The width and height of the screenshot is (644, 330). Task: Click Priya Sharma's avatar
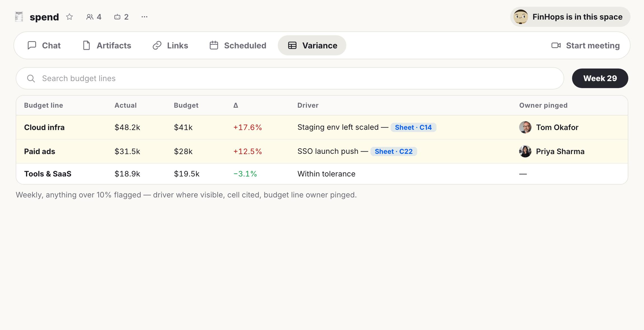pyautogui.click(x=525, y=151)
